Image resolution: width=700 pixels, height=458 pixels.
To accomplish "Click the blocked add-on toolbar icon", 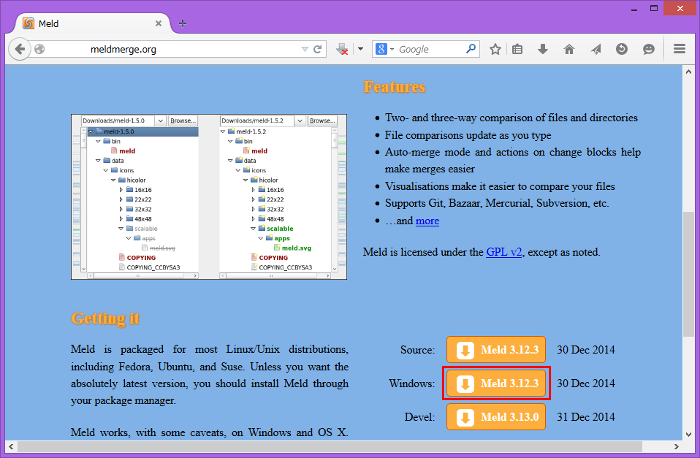I will pos(342,49).
